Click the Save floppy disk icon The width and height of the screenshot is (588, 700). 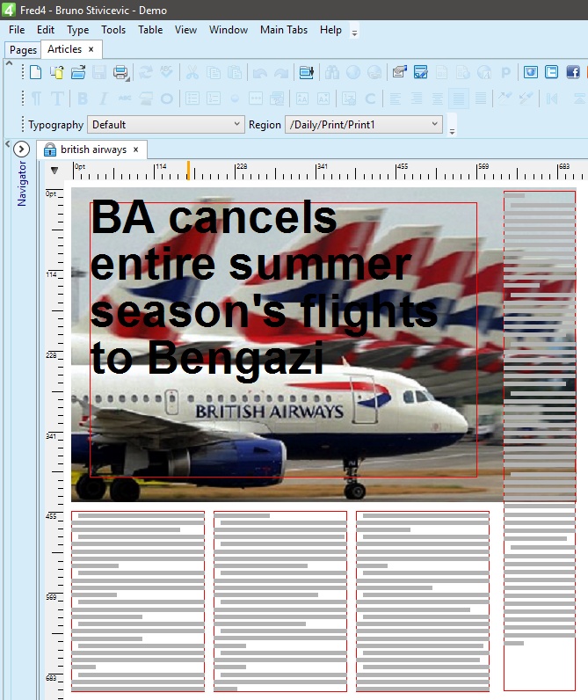point(99,72)
